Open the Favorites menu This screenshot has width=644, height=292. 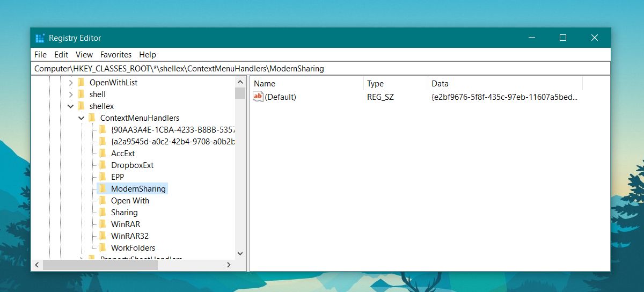point(116,55)
